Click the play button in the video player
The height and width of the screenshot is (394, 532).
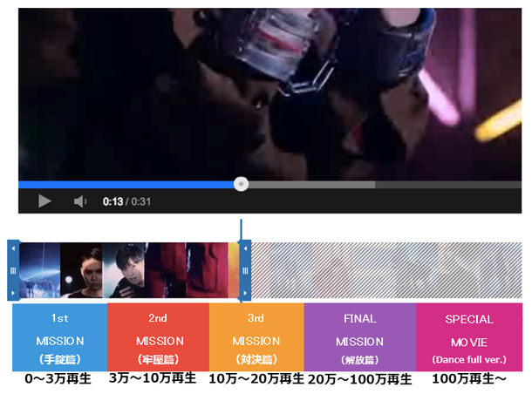click(x=44, y=201)
